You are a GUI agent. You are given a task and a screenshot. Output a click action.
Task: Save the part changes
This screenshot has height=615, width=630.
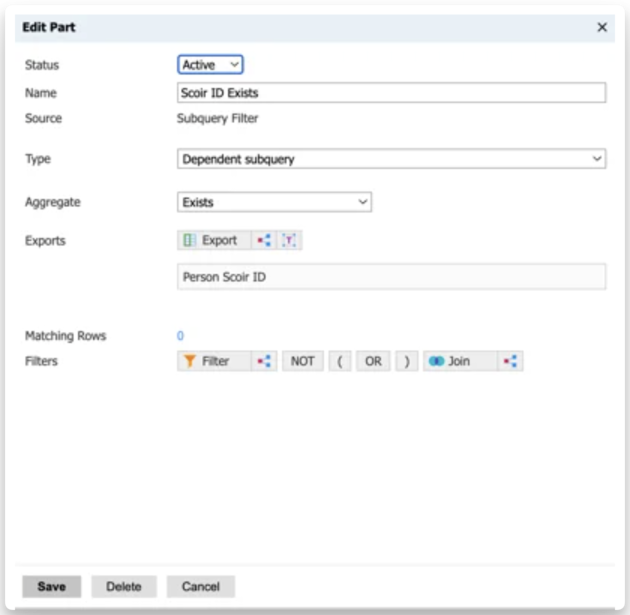51,586
